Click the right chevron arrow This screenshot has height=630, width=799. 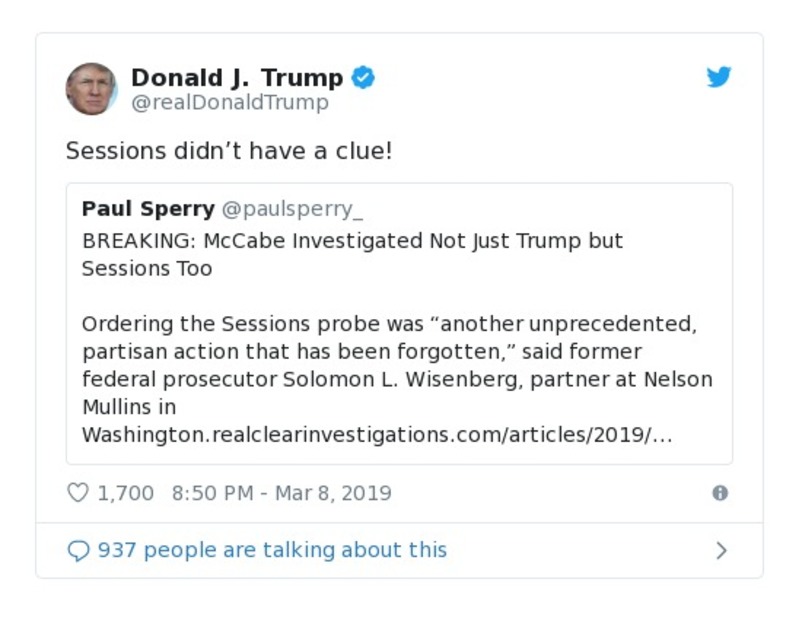(721, 551)
